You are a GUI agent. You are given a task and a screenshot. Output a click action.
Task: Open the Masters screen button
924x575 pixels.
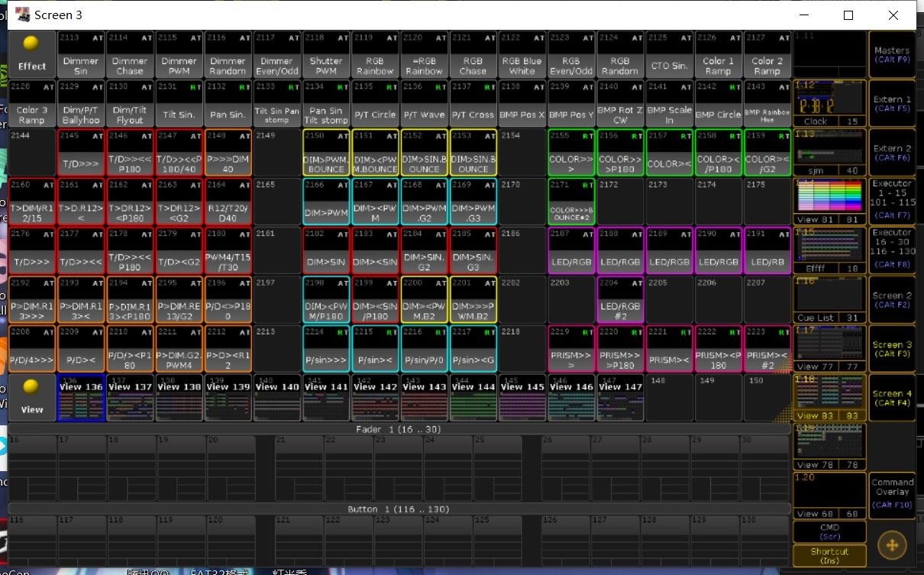coord(892,54)
